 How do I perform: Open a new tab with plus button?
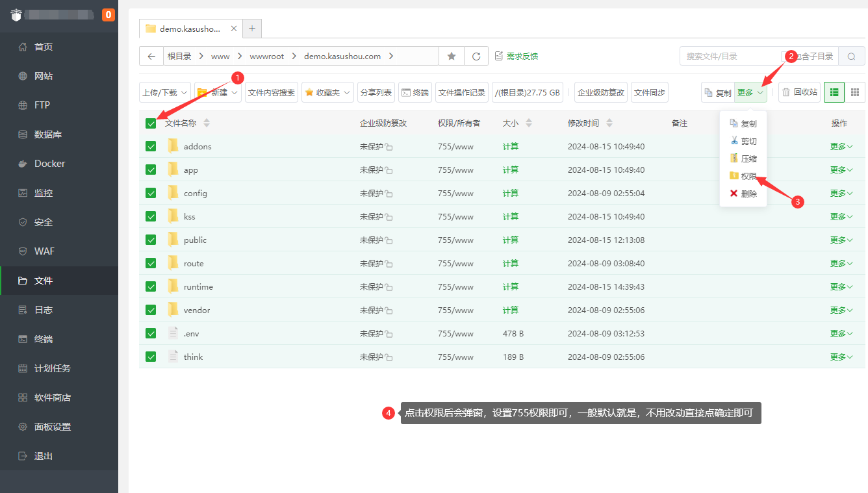coord(252,29)
